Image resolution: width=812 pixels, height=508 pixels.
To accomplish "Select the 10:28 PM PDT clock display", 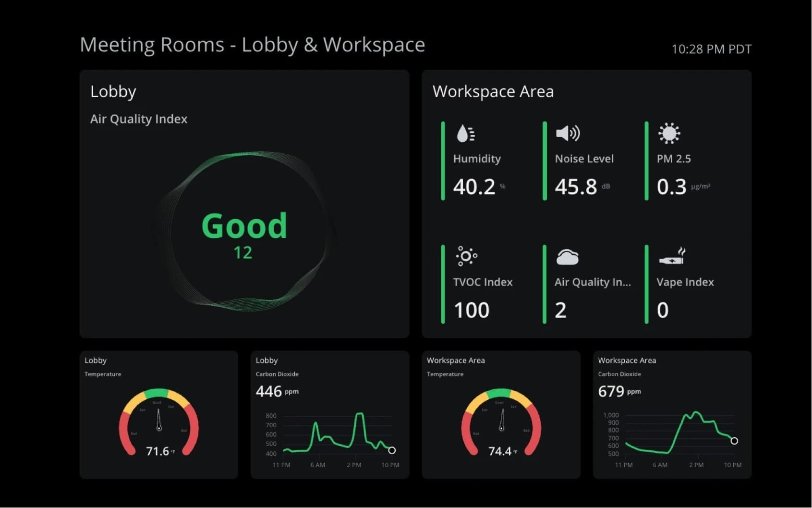I will pyautogui.click(x=711, y=49).
